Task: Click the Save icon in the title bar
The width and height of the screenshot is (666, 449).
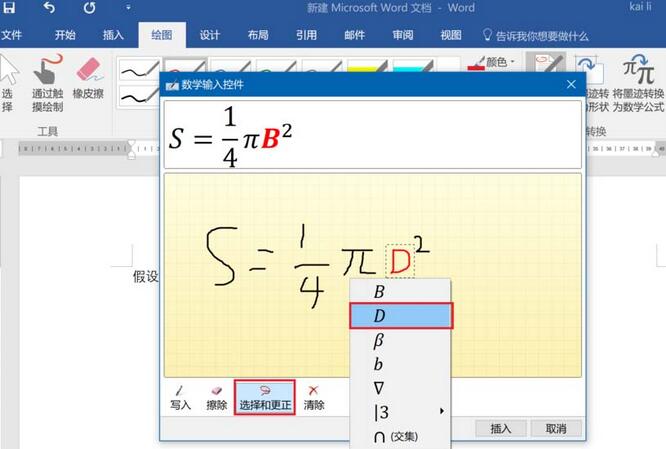Action: click(9, 8)
